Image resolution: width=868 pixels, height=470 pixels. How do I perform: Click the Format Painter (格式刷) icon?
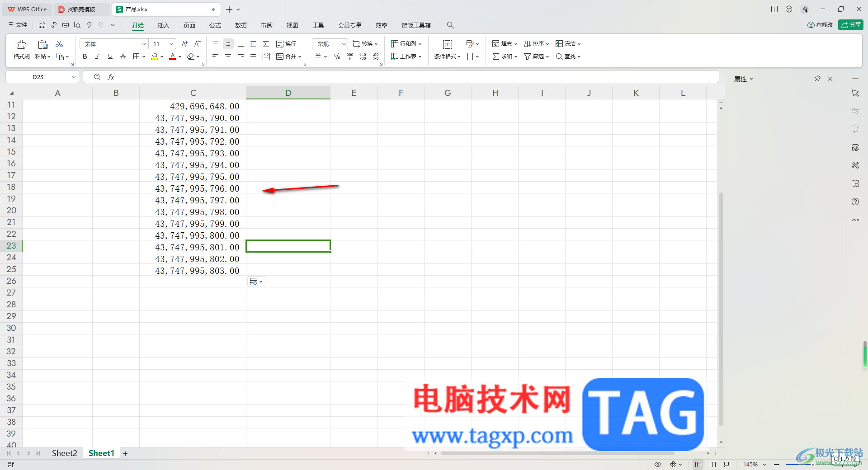pos(21,44)
